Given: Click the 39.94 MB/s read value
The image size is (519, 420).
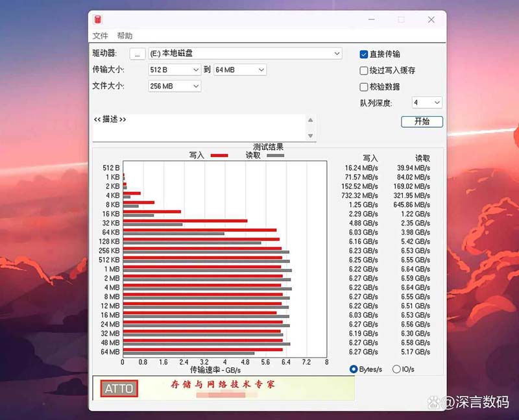Looking at the screenshot, I should [413, 168].
